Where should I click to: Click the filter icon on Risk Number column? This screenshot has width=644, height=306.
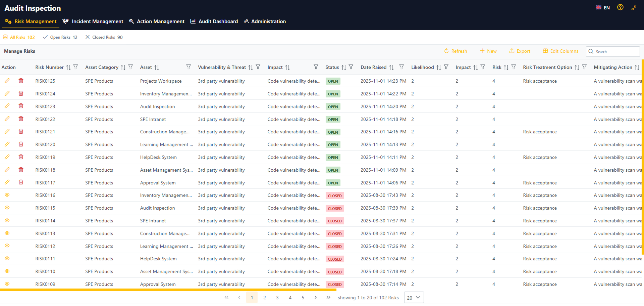[76, 67]
